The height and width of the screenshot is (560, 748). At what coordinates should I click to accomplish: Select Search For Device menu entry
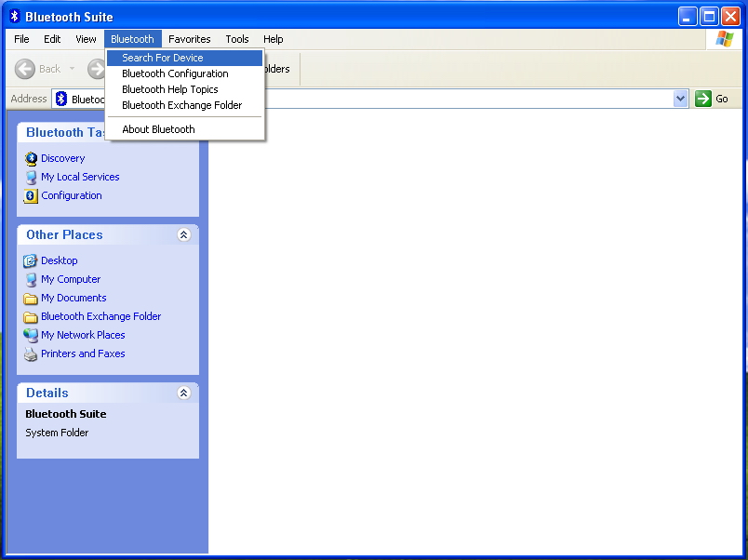[184, 58]
